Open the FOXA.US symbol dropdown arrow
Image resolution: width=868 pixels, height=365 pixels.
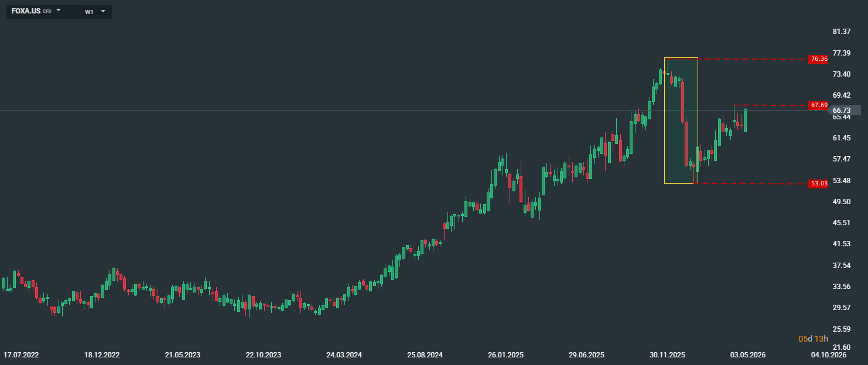coord(59,11)
